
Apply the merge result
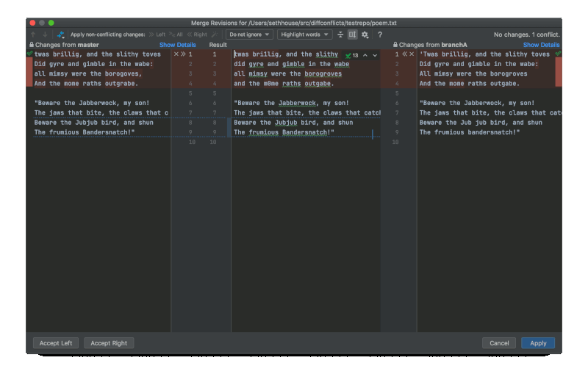pos(538,343)
